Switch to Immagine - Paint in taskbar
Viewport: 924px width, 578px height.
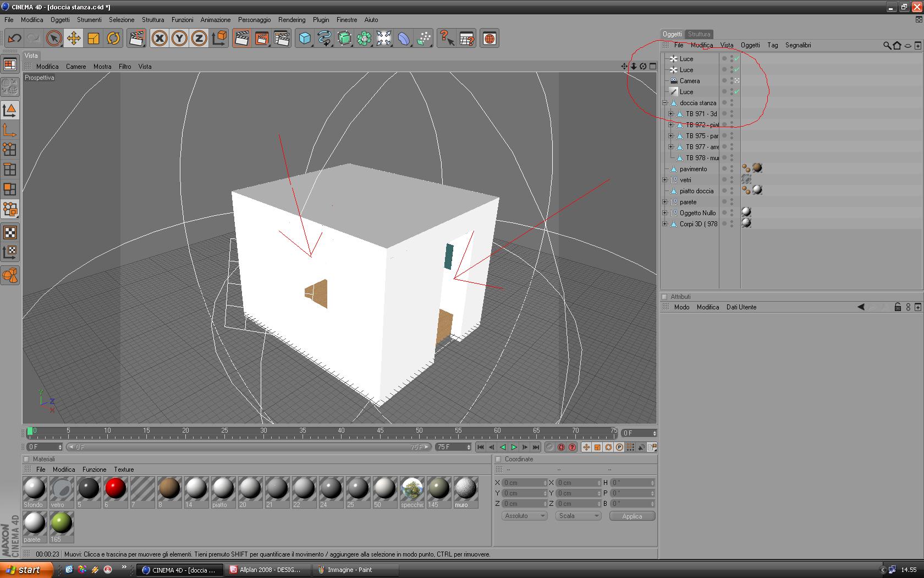point(356,570)
